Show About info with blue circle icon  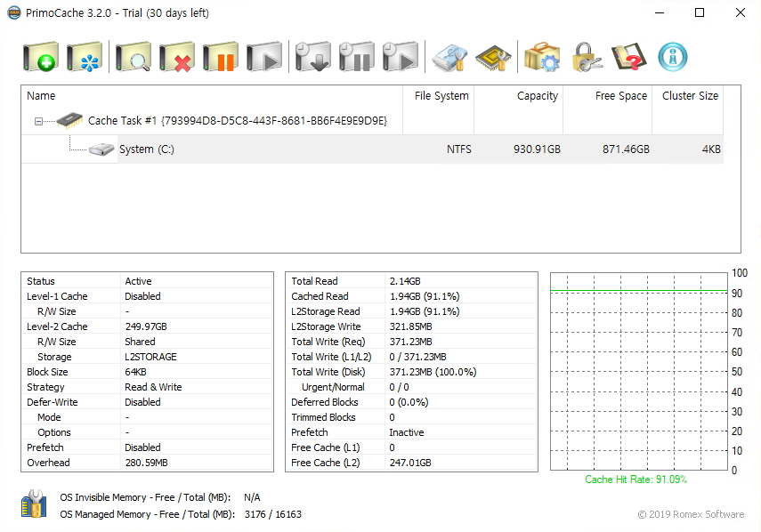(673, 57)
